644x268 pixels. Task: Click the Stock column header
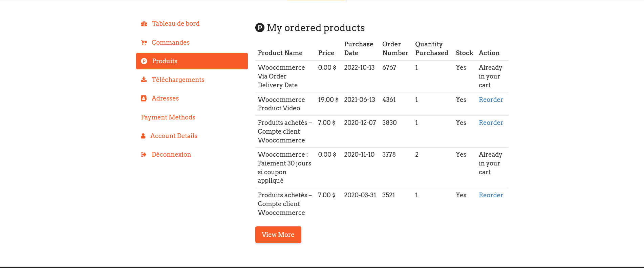click(x=465, y=53)
